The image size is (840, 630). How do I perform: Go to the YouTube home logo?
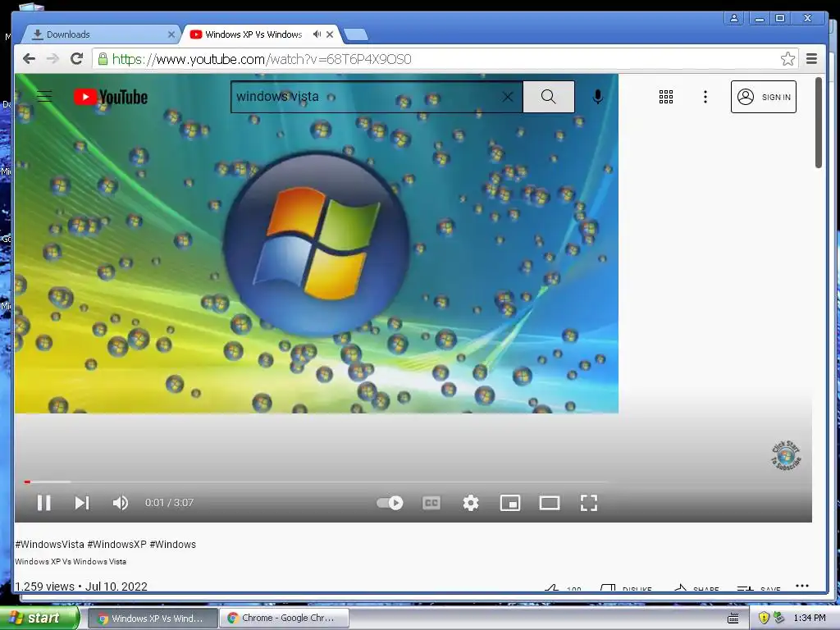(111, 97)
